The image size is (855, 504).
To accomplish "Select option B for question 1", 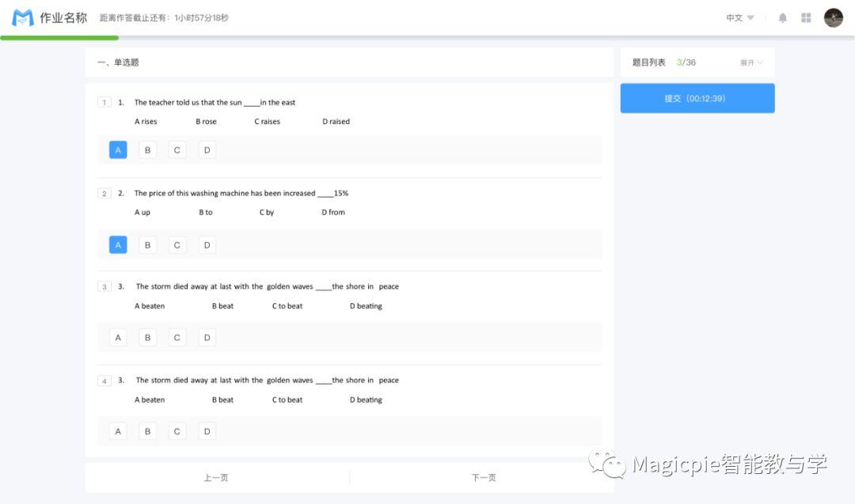I will pyautogui.click(x=147, y=150).
